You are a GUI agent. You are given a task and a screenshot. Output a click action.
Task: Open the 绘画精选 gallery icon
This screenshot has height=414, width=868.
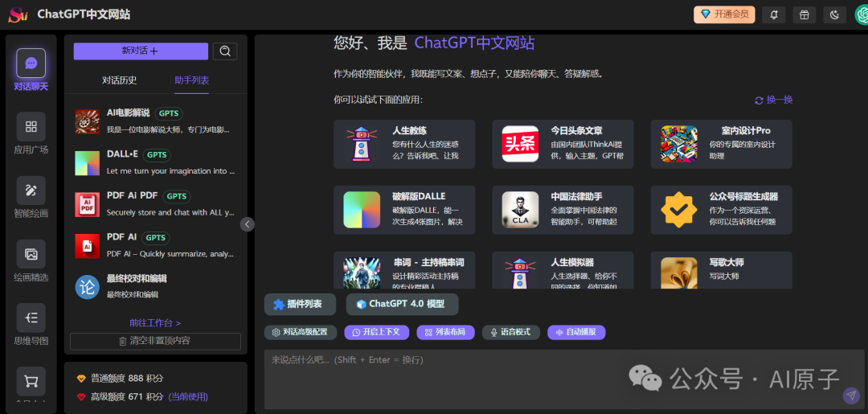point(31,254)
